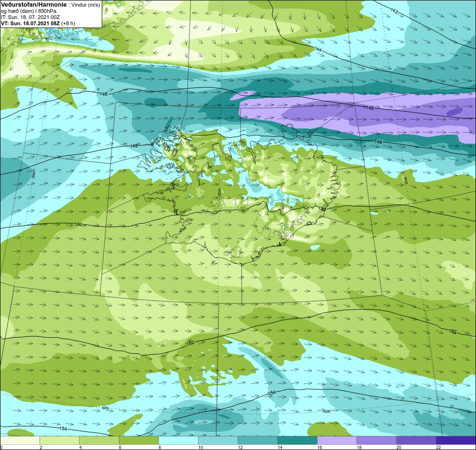Click the "152" label south of Iceland
Screen dimensions: 476x450
[190, 343]
